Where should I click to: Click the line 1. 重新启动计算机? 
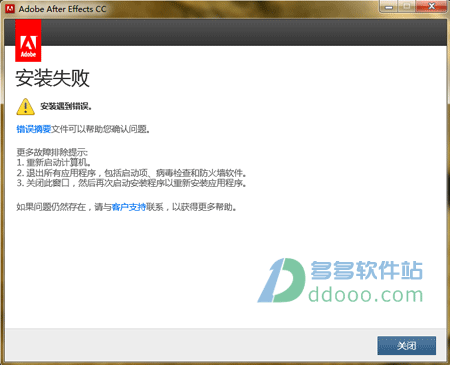pyautogui.click(x=54, y=163)
